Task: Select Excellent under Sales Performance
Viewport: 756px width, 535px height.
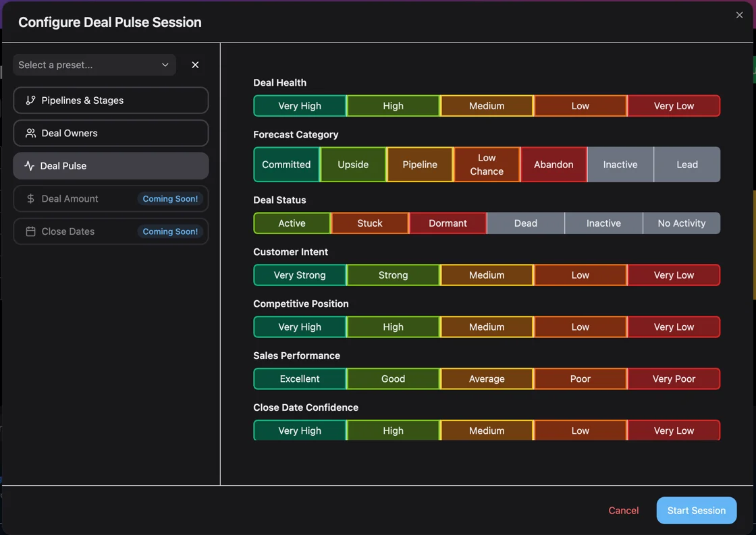Action: 300,378
